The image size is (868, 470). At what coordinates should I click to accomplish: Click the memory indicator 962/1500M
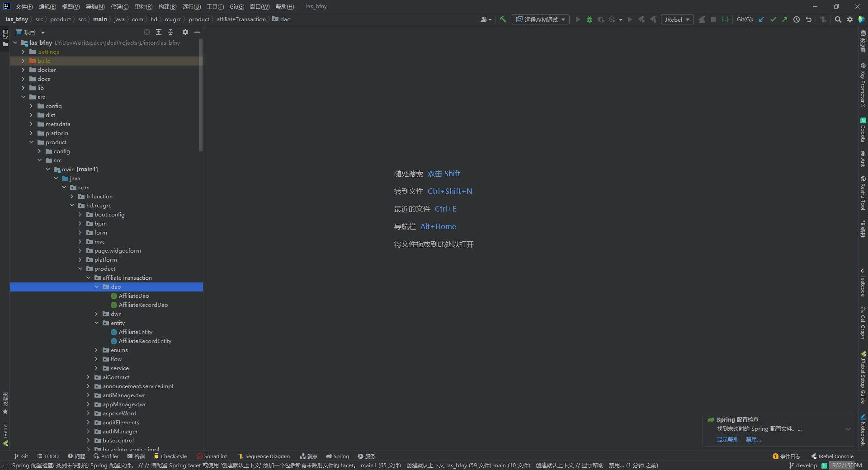pyautogui.click(x=846, y=465)
